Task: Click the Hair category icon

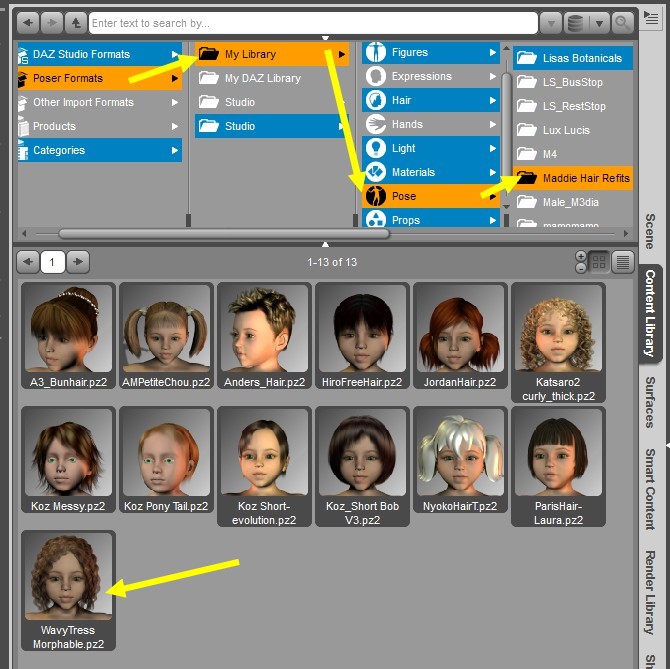Action: [376, 100]
